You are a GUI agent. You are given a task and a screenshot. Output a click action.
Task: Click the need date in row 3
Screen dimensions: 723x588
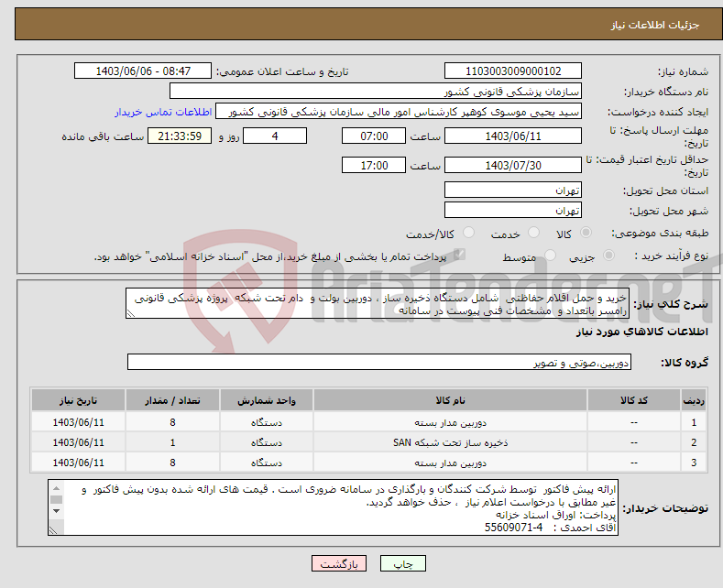click(79, 463)
